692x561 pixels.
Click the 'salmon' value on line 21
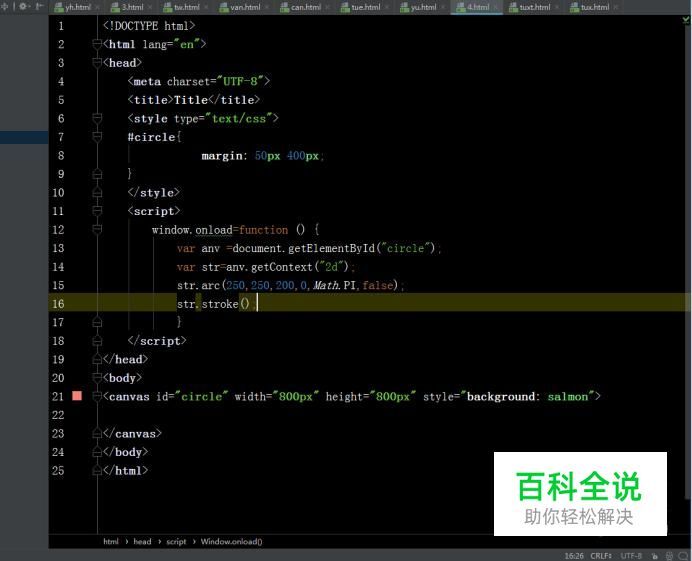pyautogui.click(x=568, y=396)
